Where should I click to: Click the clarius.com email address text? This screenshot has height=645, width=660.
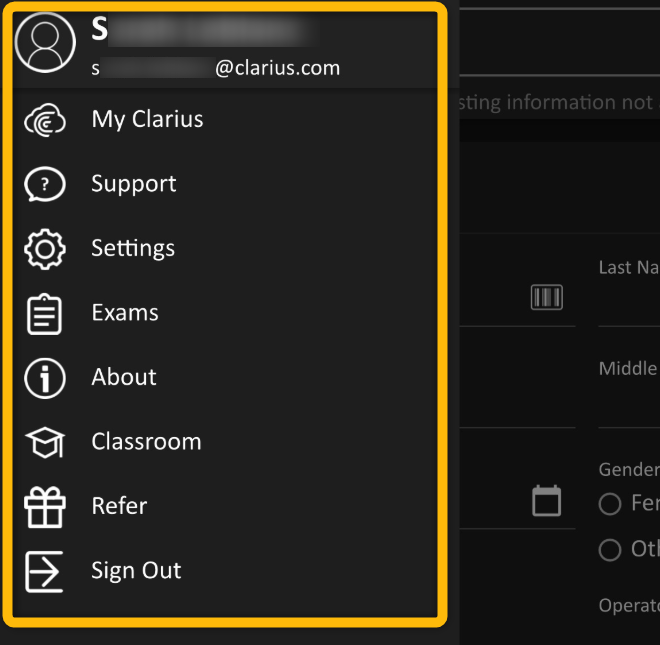pos(216,68)
